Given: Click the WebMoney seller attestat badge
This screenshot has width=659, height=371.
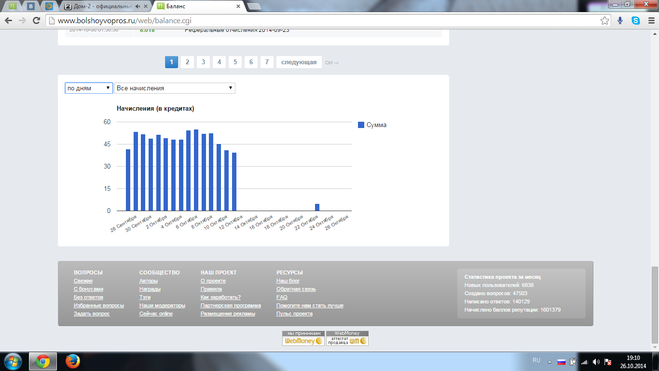Looking at the screenshot, I should [347, 338].
